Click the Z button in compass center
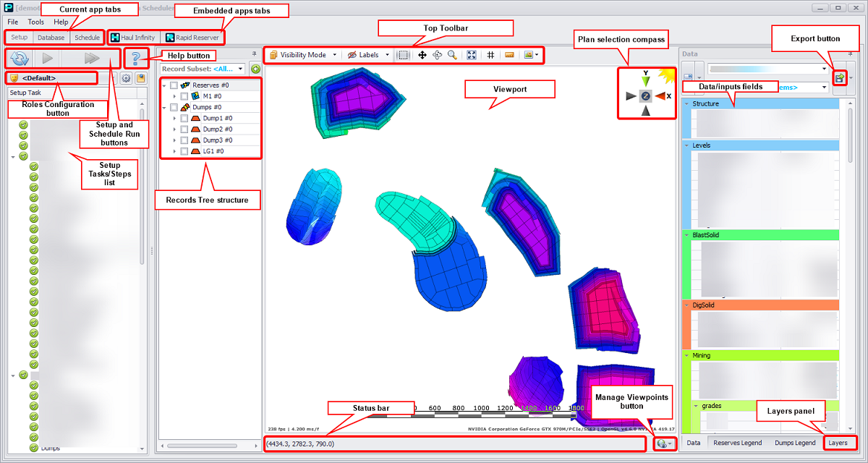Screen dimensions: 868x463 [646, 95]
